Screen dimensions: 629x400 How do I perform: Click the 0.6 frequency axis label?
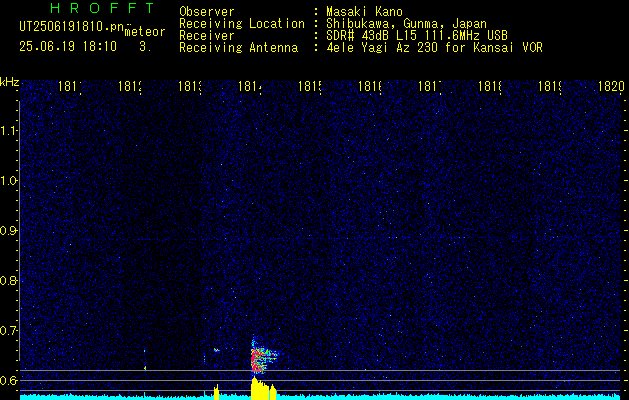tap(8, 380)
